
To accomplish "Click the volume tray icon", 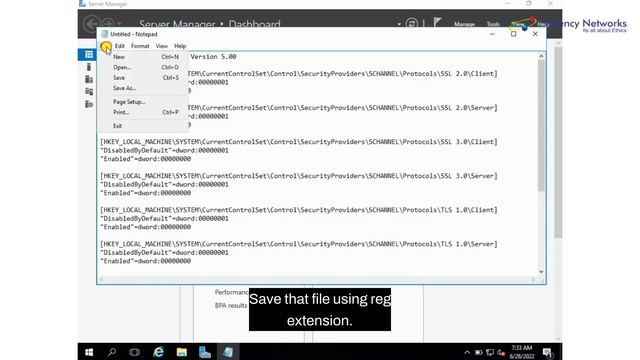I will (501, 352).
